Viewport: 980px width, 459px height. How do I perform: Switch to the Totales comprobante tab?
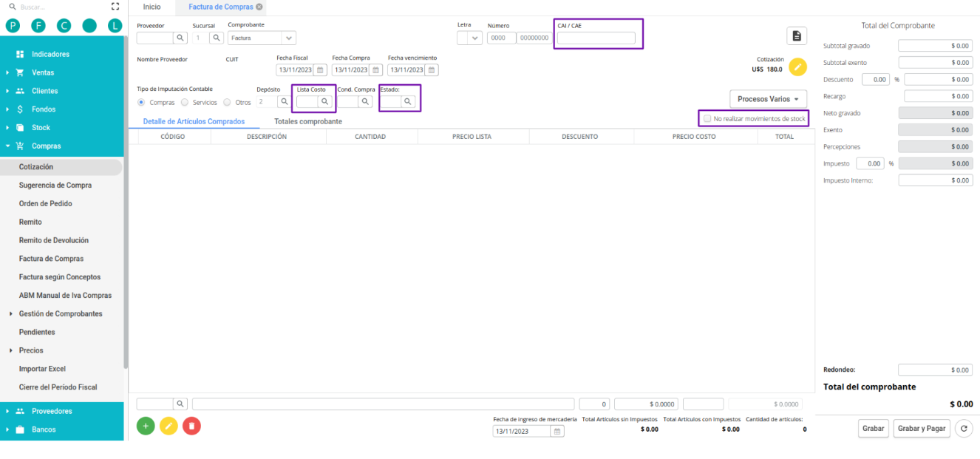pos(308,121)
